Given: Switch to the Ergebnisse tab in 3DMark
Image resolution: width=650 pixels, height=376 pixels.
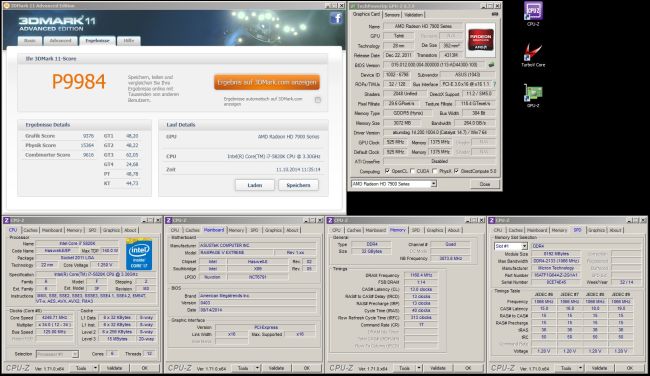Looking at the screenshot, I should (x=97, y=41).
